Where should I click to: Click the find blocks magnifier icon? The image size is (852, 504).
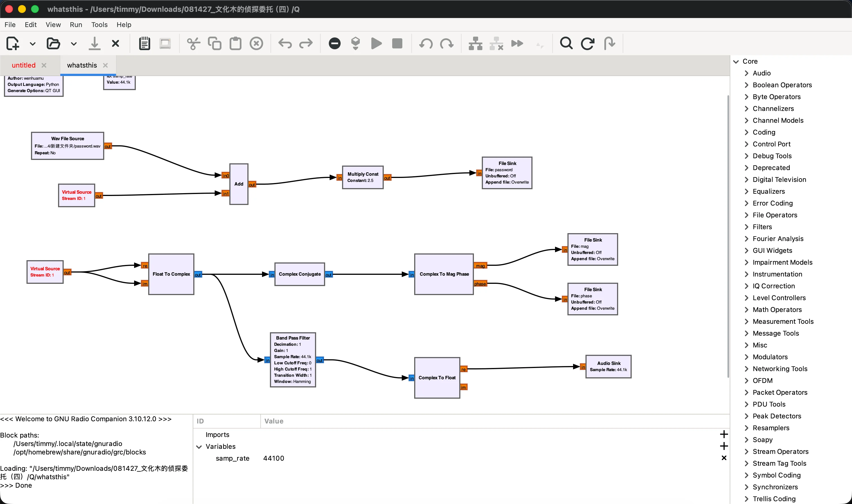566,43
